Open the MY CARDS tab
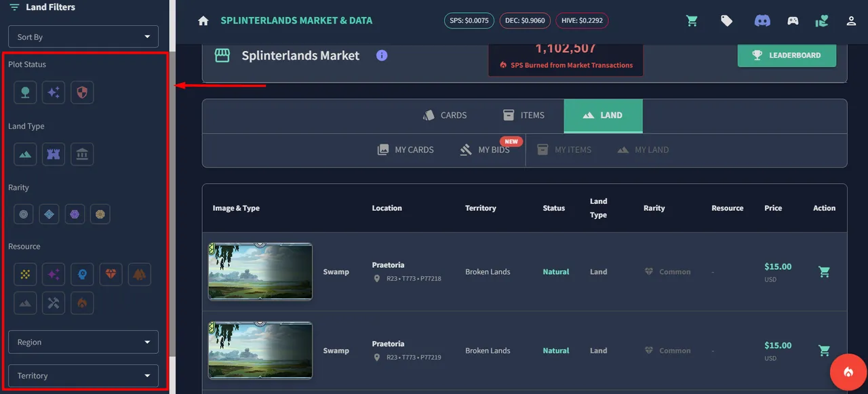 pyautogui.click(x=406, y=150)
